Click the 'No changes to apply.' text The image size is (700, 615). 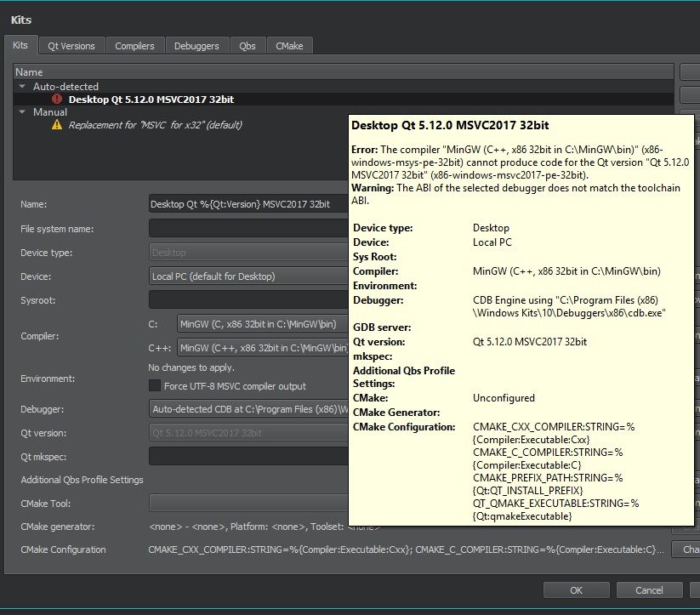point(191,367)
